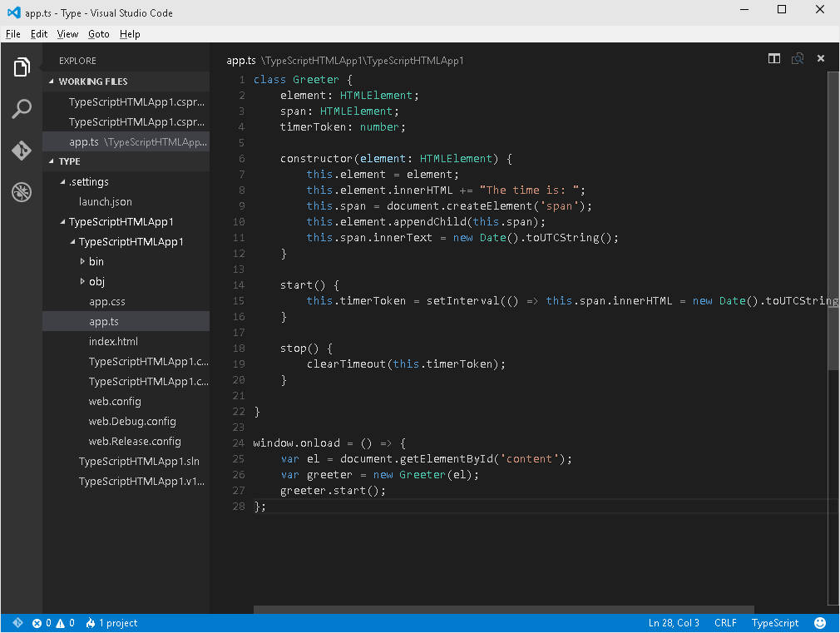The width and height of the screenshot is (840, 633).
Task: Click 'greeter.start();' on line 27
Action: tap(333, 491)
